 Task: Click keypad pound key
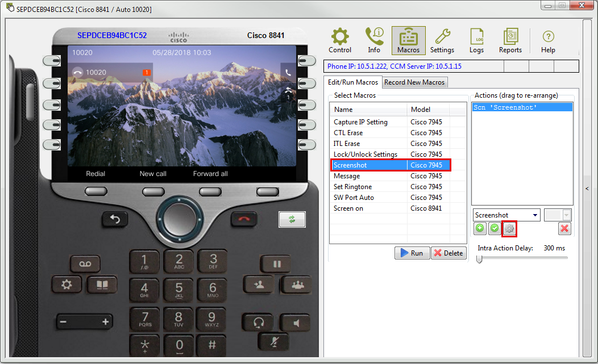point(212,345)
